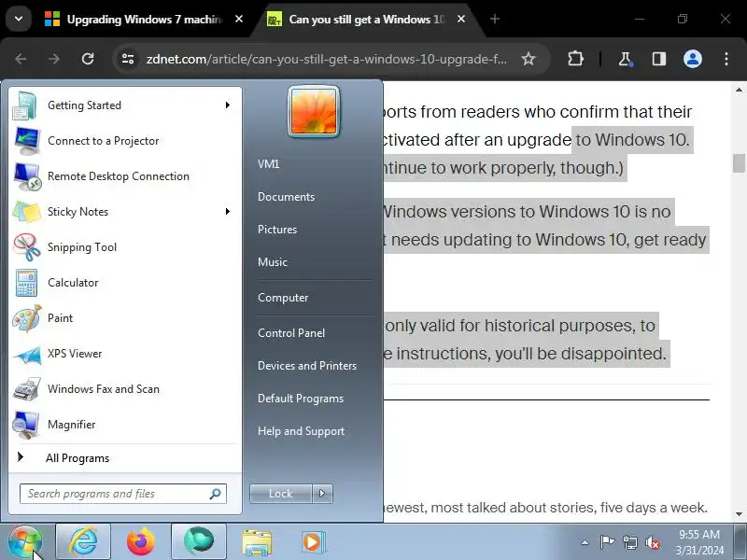The height and width of the screenshot is (560, 747).
Task: Open the Extensions puzzle icon
Action: click(x=575, y=59)
